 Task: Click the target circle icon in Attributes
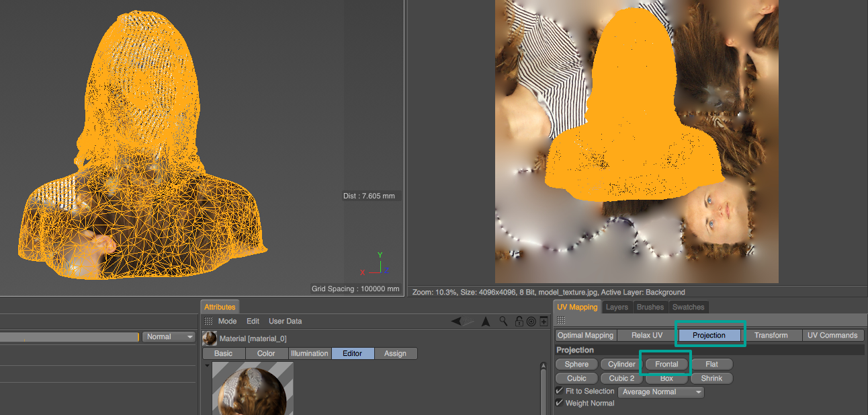[x=531, y=322]
